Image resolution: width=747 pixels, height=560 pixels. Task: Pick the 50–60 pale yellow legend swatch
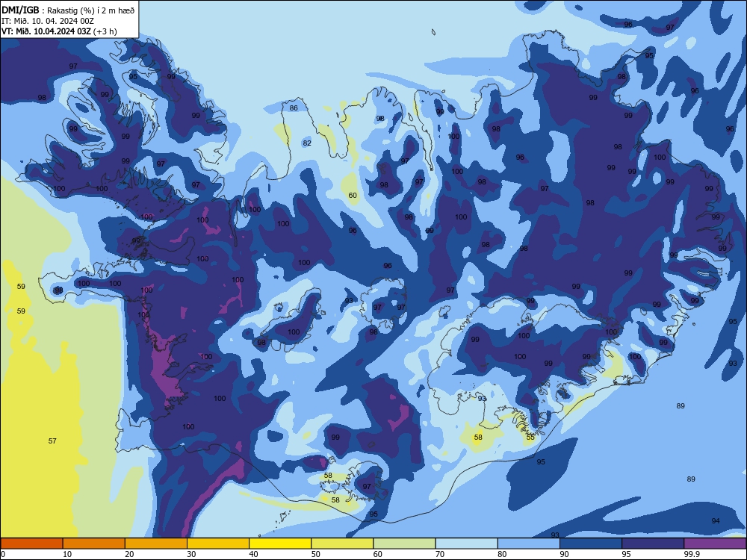coord(342,544)
